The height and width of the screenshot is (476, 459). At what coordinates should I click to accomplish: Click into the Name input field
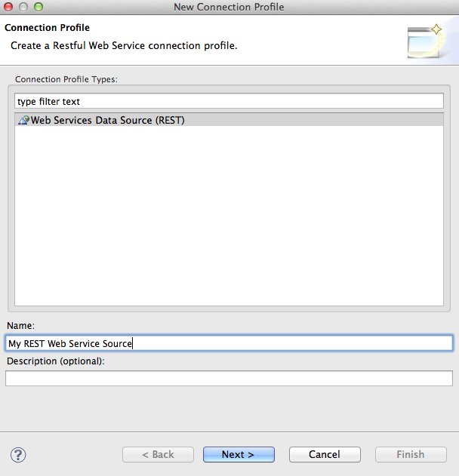tap(229, 343)
